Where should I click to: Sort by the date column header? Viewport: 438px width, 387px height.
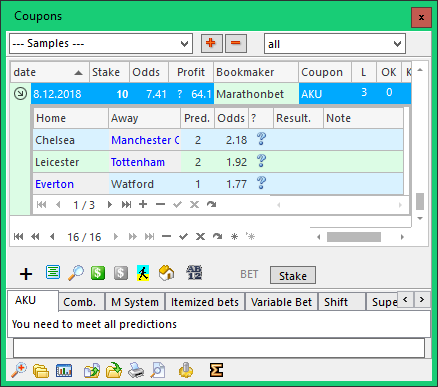pos(49,72)
